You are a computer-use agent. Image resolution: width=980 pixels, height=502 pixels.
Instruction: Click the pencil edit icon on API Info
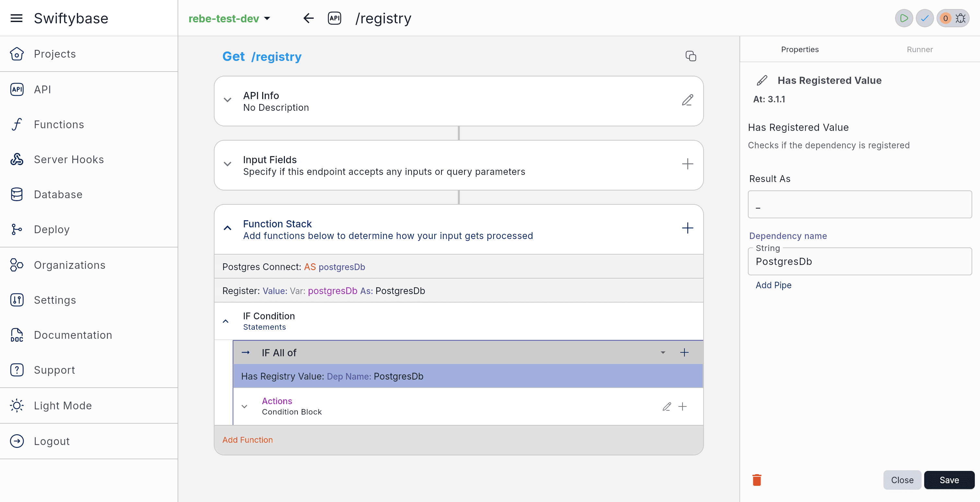[687, 100]
